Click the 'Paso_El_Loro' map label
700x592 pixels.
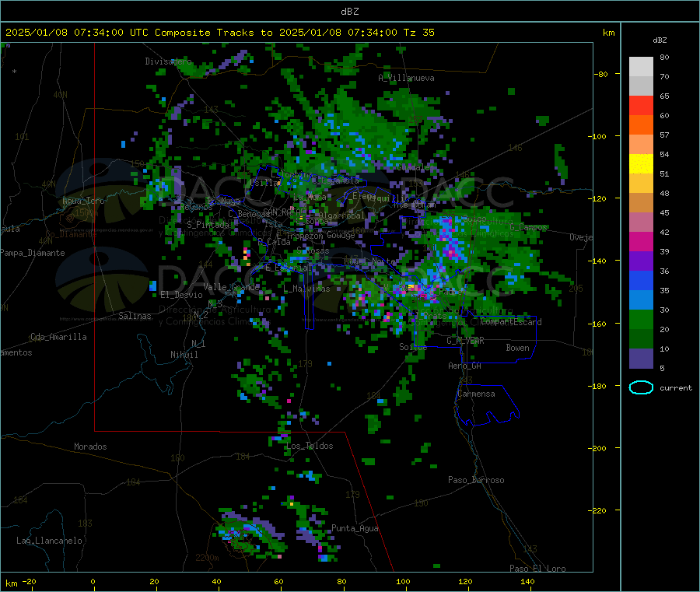coord(537,569)
